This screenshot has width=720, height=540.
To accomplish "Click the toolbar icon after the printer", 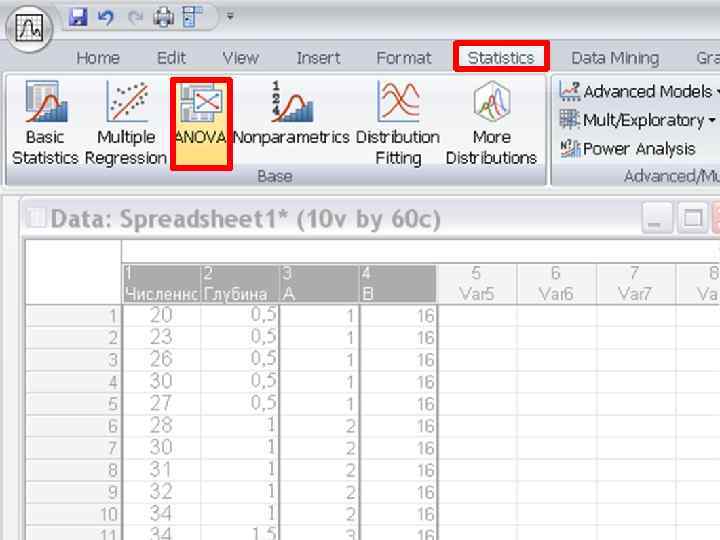I will point(192,17).
